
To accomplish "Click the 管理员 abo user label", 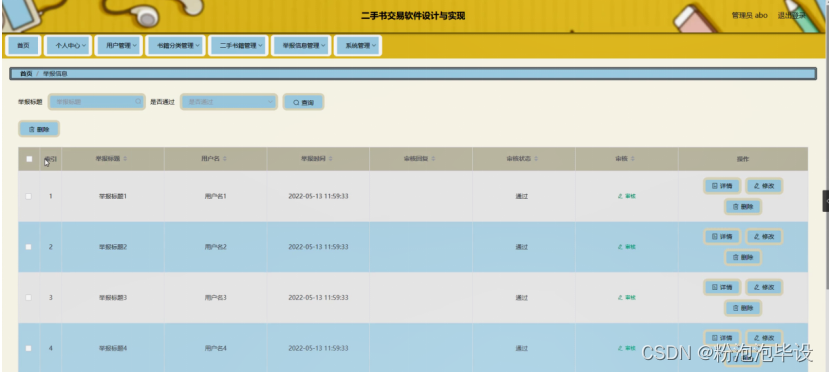I will (x=749, y=15).
